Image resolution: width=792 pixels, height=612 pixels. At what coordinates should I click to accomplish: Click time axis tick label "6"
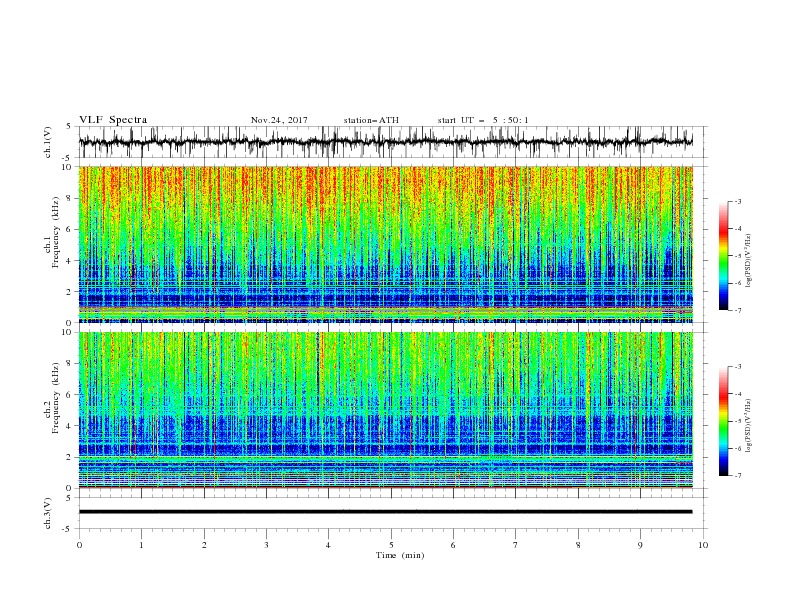(453, 545)
